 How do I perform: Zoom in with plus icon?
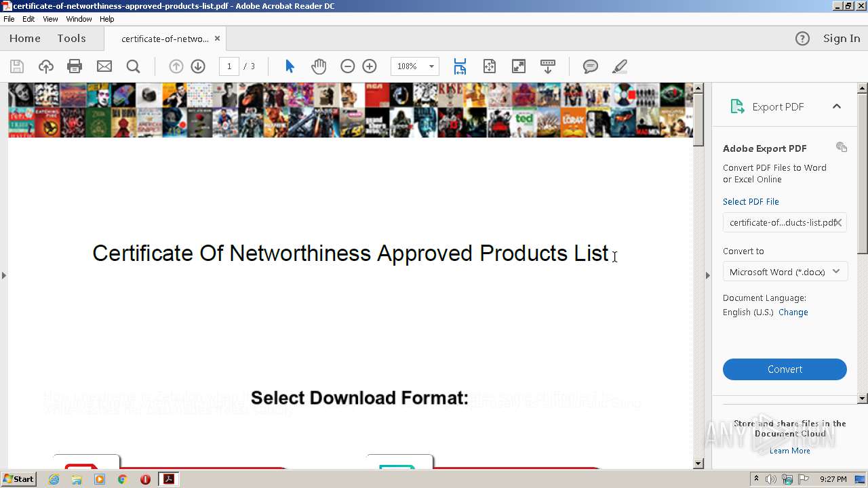coord(370,66)
